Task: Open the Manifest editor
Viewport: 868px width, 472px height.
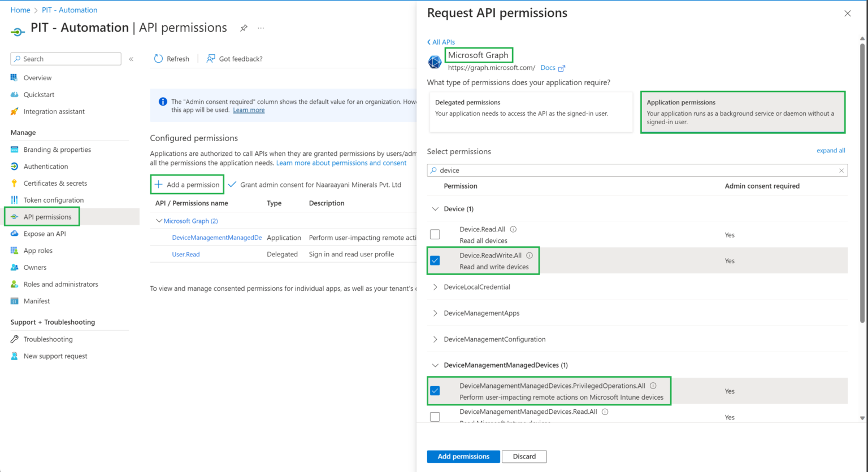Action: tap(36, 301)
